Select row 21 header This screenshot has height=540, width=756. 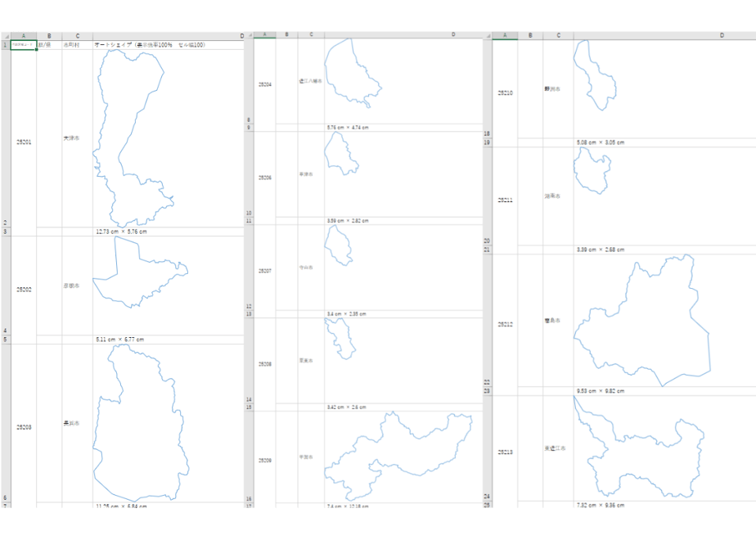[x=487, y=250]
